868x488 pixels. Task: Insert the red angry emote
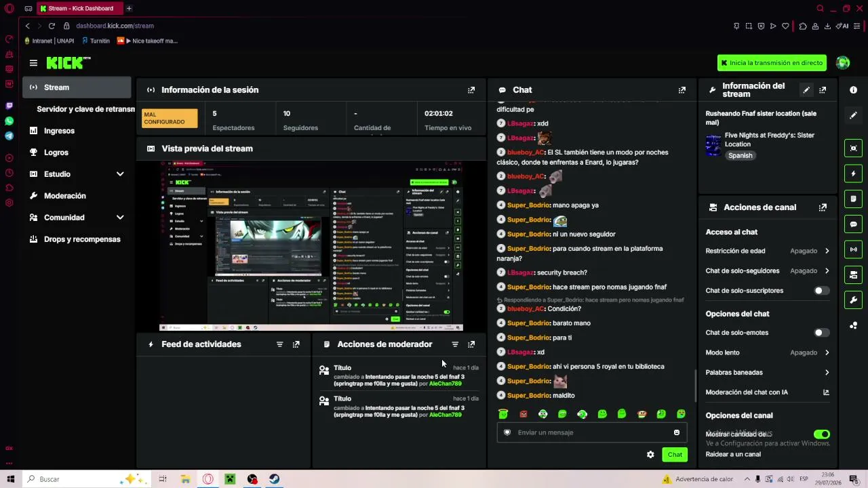click(x=523, y=414)
